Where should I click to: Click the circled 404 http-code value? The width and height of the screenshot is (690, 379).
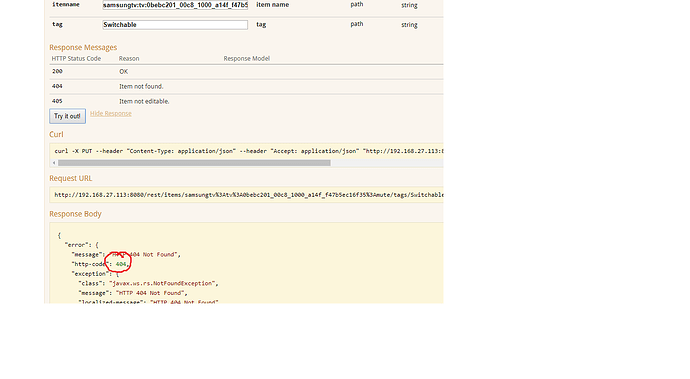121,264
